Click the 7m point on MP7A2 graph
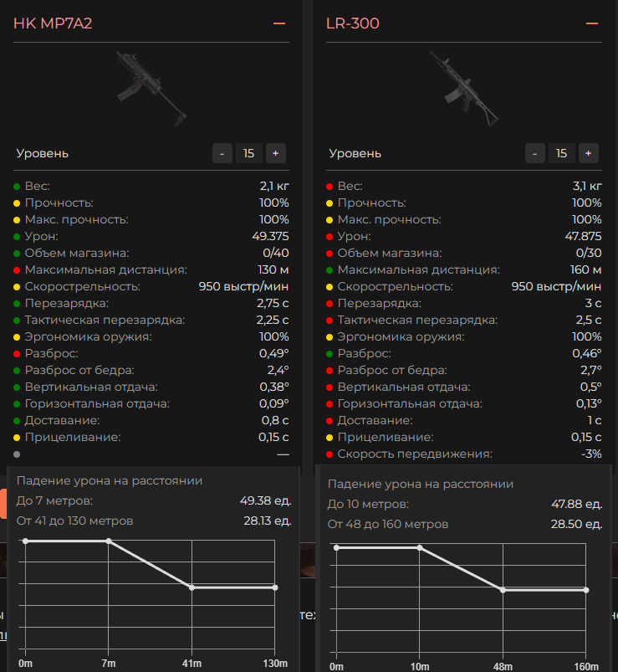Viewport: 618px width, 672px height. tap(109, 541)
